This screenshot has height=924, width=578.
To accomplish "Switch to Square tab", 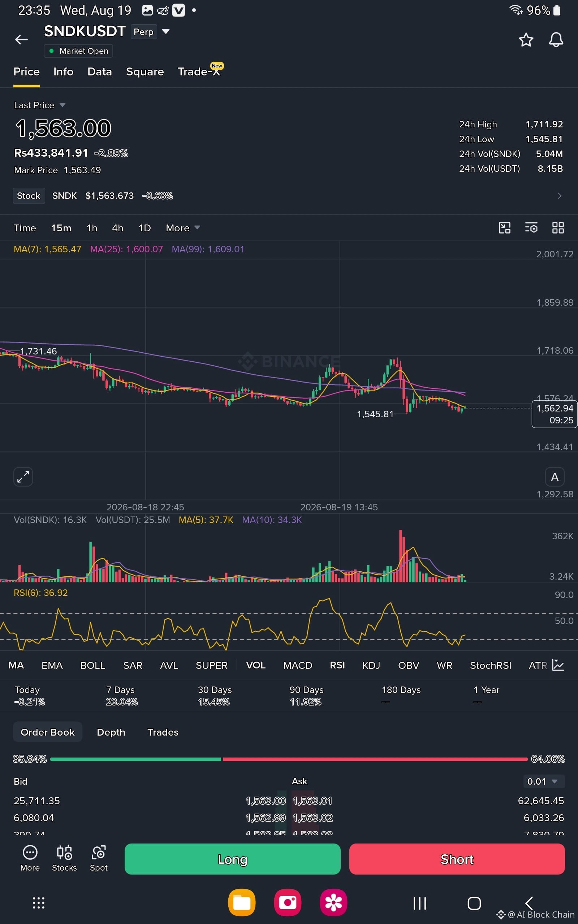I will tap(145, 72).
